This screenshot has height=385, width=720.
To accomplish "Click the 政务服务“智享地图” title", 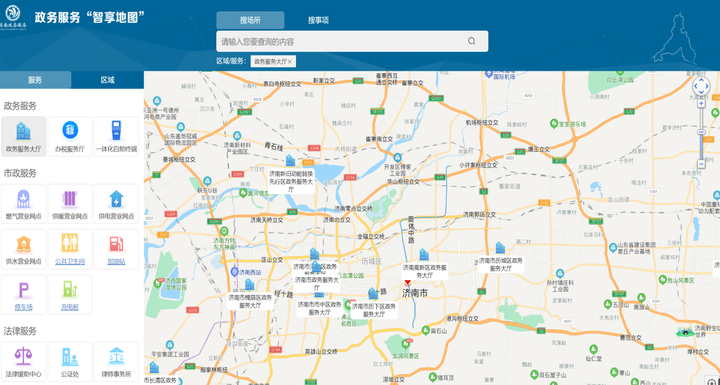I will 90,17.
